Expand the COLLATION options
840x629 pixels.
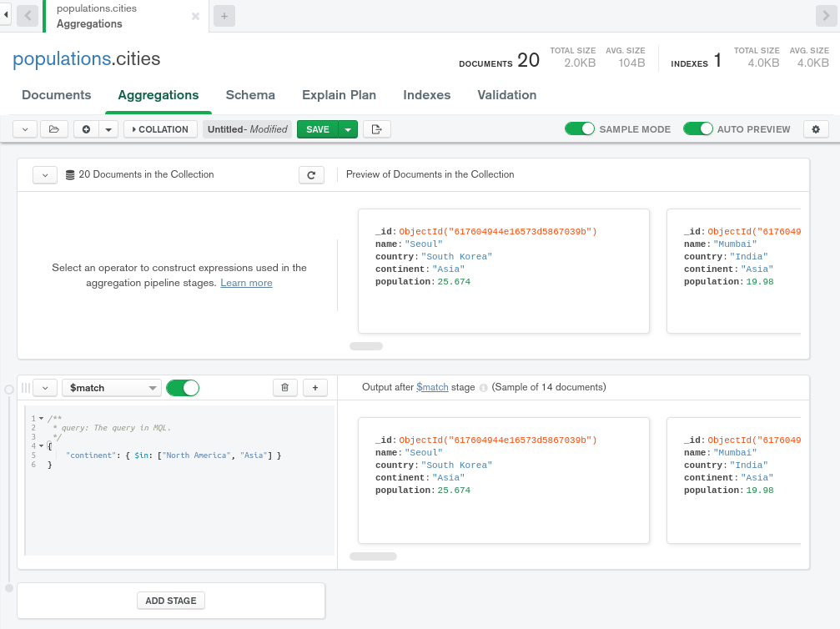pos(159,128)
